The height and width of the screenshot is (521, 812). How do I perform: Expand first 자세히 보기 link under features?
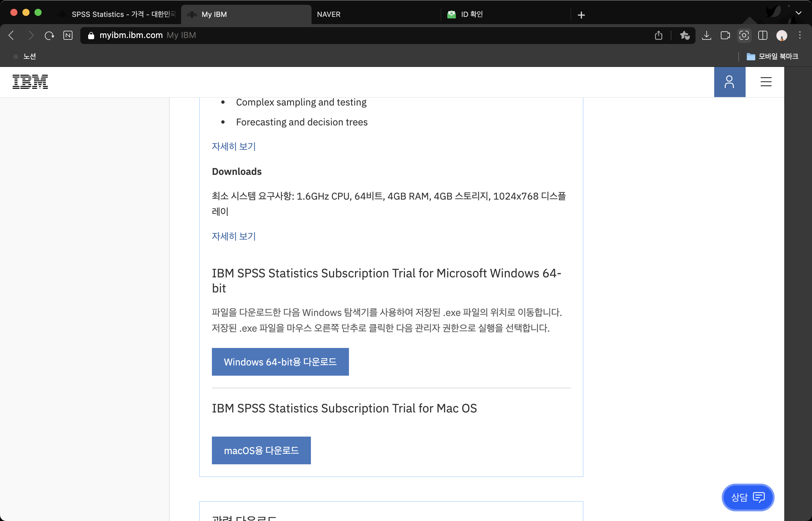coord(234,147)
